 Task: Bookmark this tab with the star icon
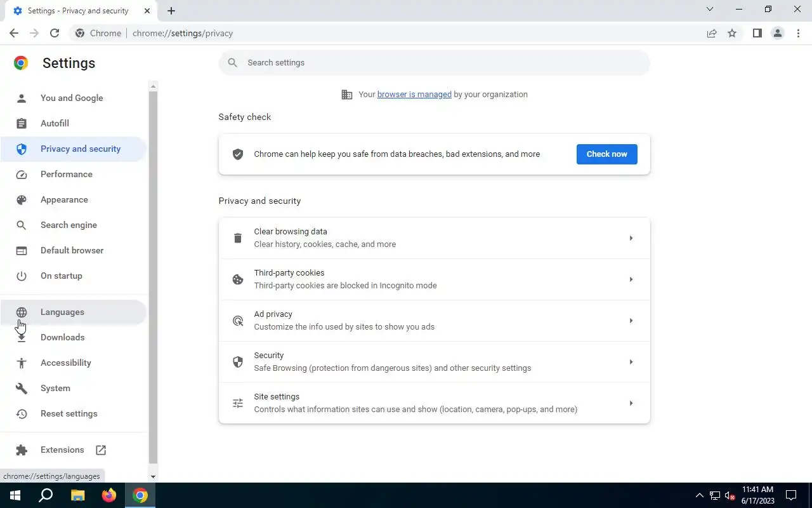pyautogui.click(x=732, y=33)
